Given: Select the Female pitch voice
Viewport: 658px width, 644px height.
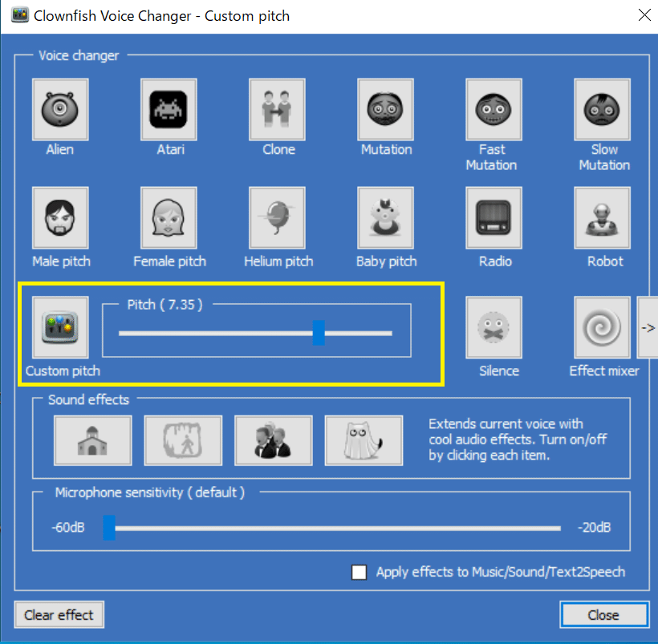Looking at the screenshot, I should 169,218.
